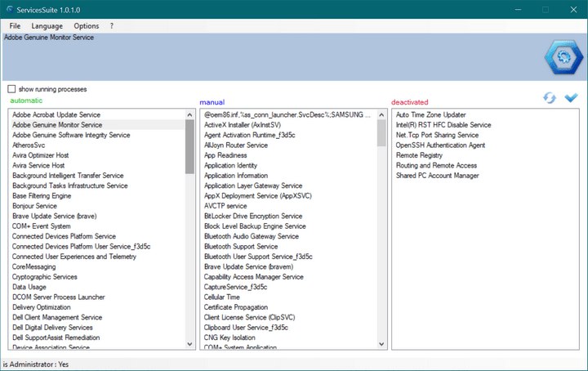Image resolution: width=588 pixels, height=371 pixels.
Task: Select Client License Service (ClipSVC)
Action: (x=249, y=317)
